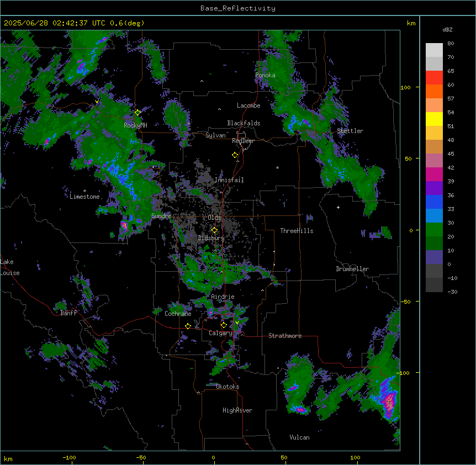Click the orange 60 dBZ legend swatch
The height and width of the screenshot is (465, 476).
[434, 91]
